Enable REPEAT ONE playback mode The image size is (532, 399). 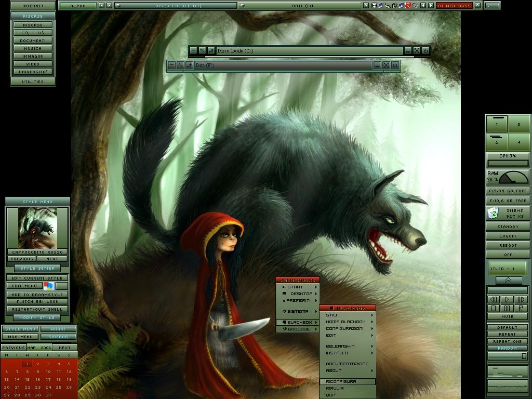tap(508, 341)
